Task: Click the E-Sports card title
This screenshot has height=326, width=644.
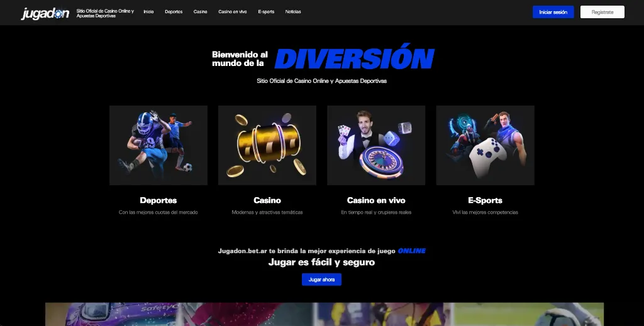Action: pyautogui.click(x=485, y=200)
